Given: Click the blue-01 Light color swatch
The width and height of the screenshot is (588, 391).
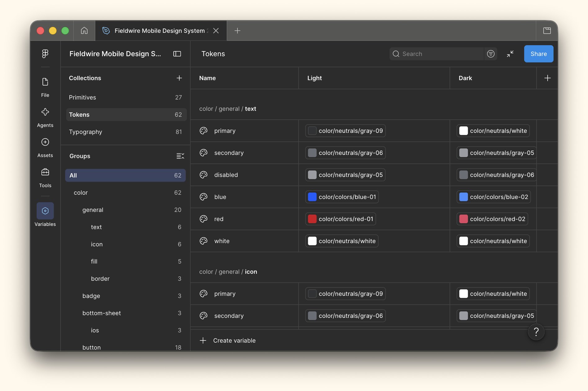Looking at the screenshot, I should pos(312,197).
